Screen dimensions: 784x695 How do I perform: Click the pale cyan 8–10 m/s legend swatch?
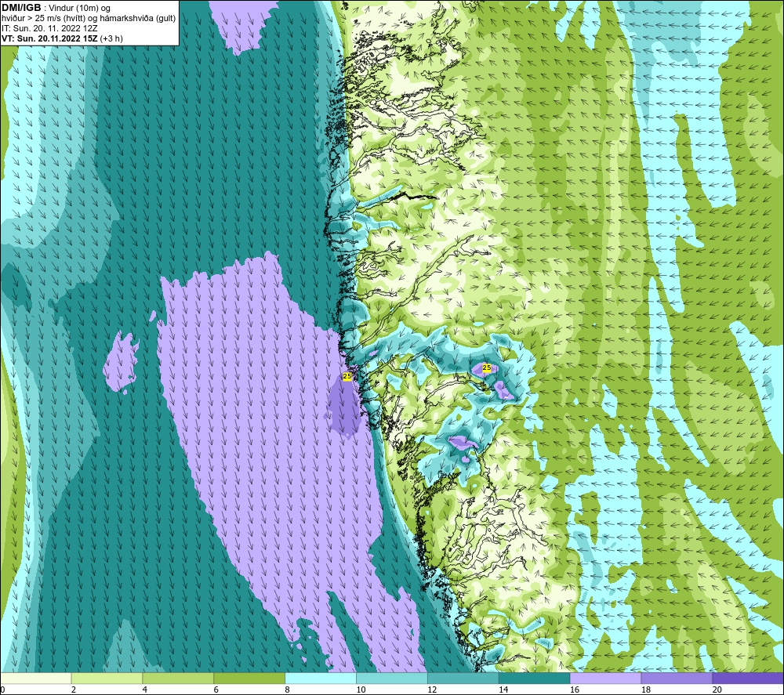coord(321,678)
